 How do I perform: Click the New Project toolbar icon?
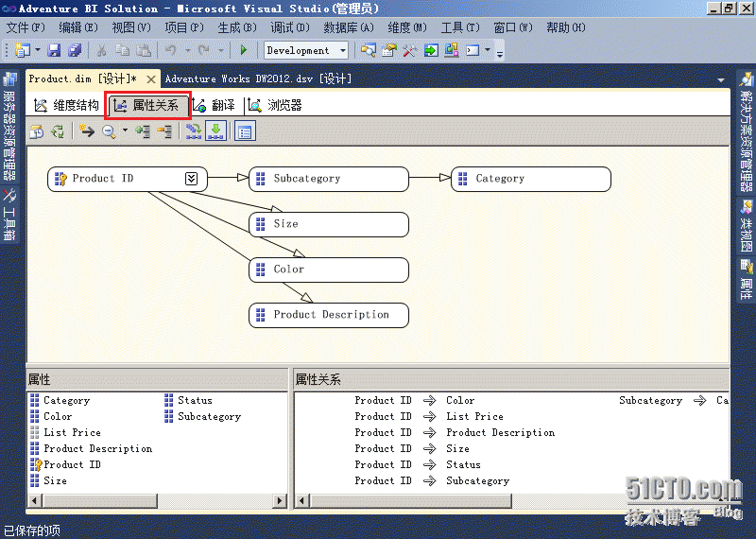click(x=23, y=50)
